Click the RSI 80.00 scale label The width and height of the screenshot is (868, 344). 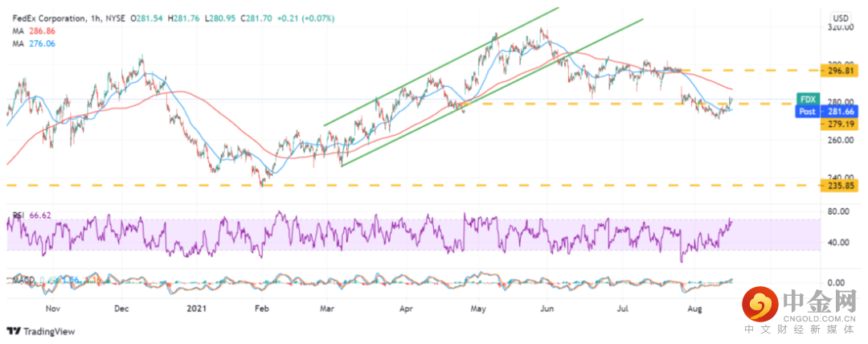click(x=837, y=211)
